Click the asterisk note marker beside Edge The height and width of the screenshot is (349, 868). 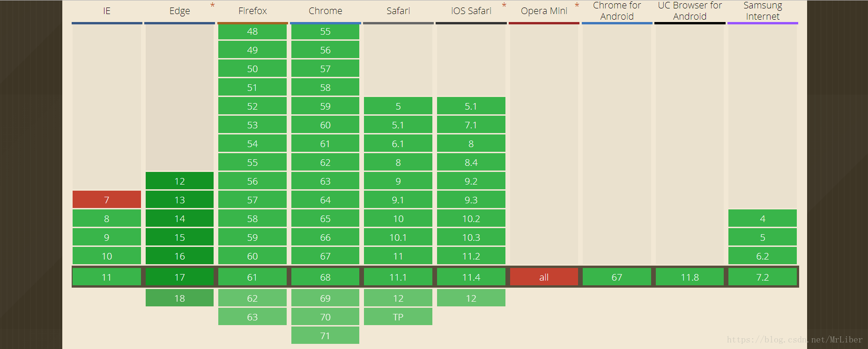212,5
